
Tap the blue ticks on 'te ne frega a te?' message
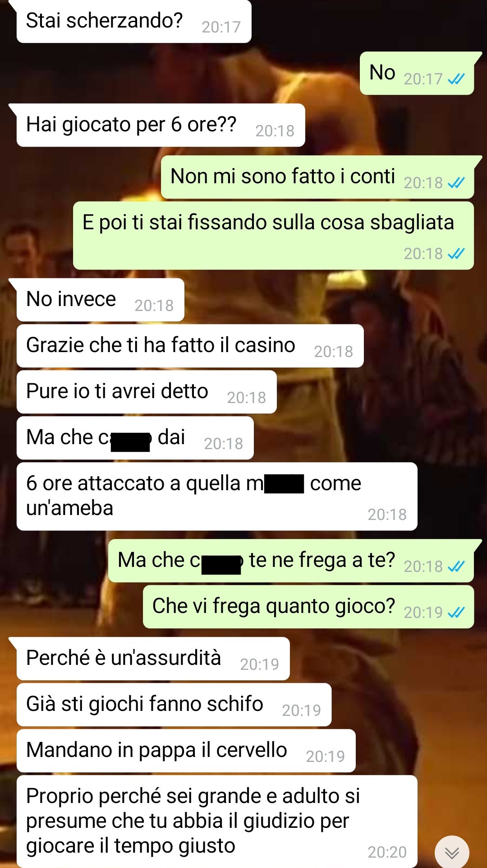click(x=456, y=566)
